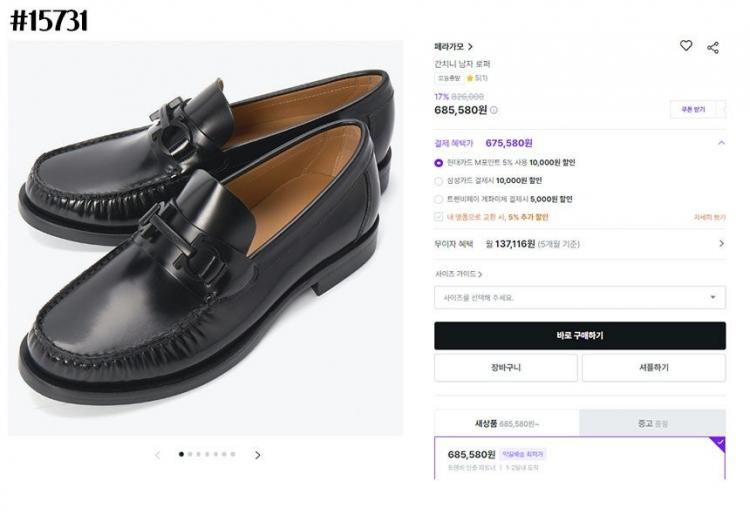Add item to wishlist with heart icon
The height and width of the screenshot is (528, 750).
686,46
